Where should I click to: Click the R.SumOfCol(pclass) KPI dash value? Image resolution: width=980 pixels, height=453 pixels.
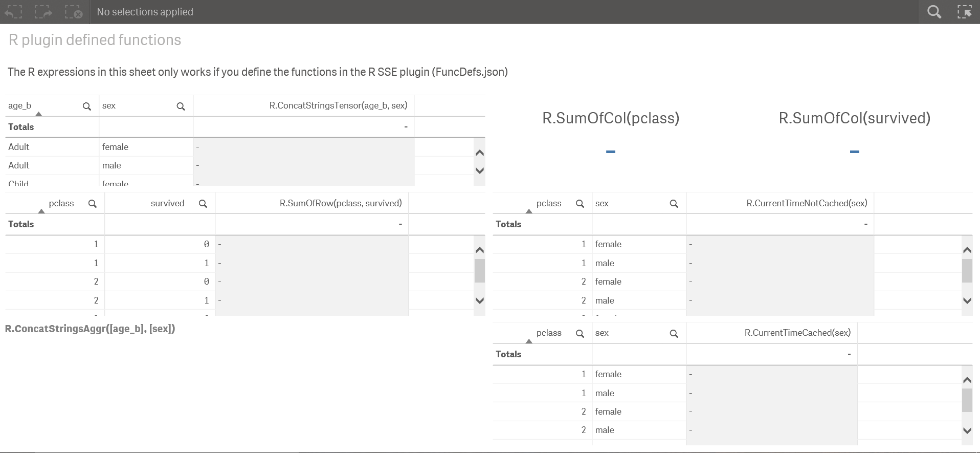pos(611,152)
